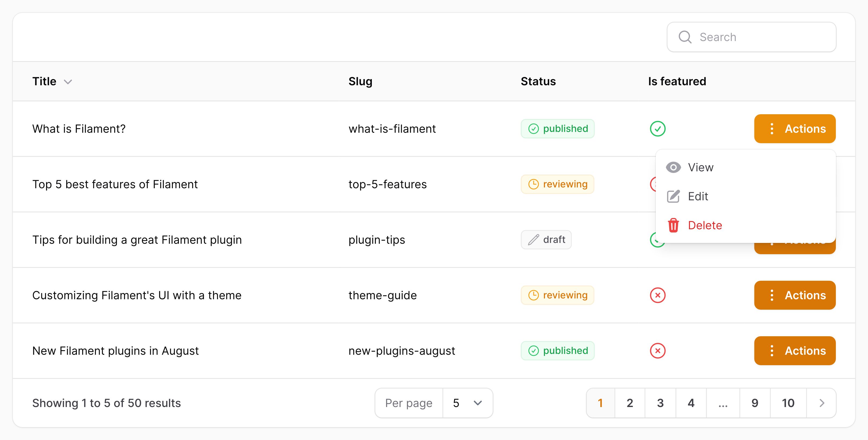
Task: Click 'Tips for building a great Filament plugin'
Action: tap(137, 240)
